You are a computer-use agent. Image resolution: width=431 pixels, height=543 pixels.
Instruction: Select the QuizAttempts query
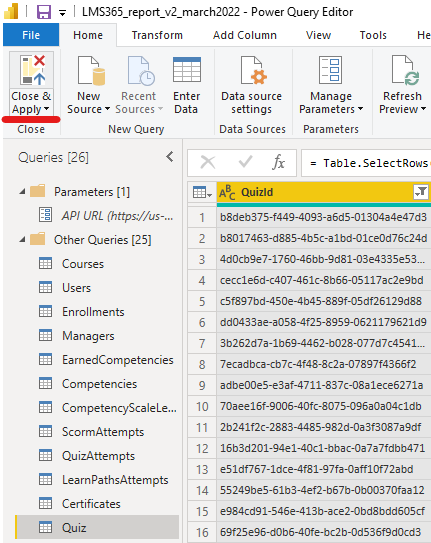click(x=98, y=456)
